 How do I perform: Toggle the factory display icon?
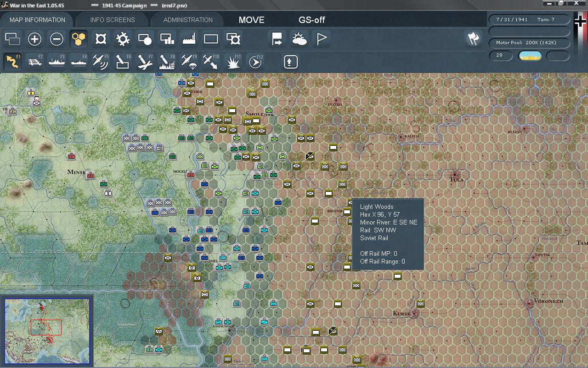189,39
